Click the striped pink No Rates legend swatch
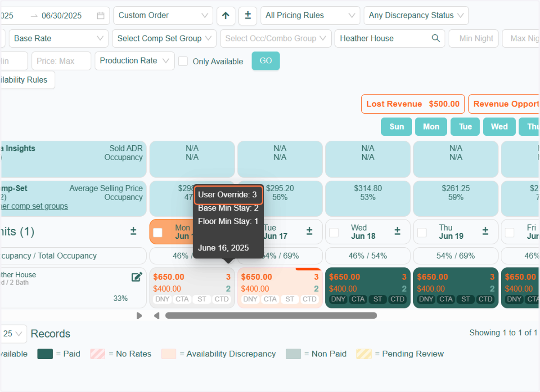Screen dimensions: 540x392 click(x=98, y=354)
